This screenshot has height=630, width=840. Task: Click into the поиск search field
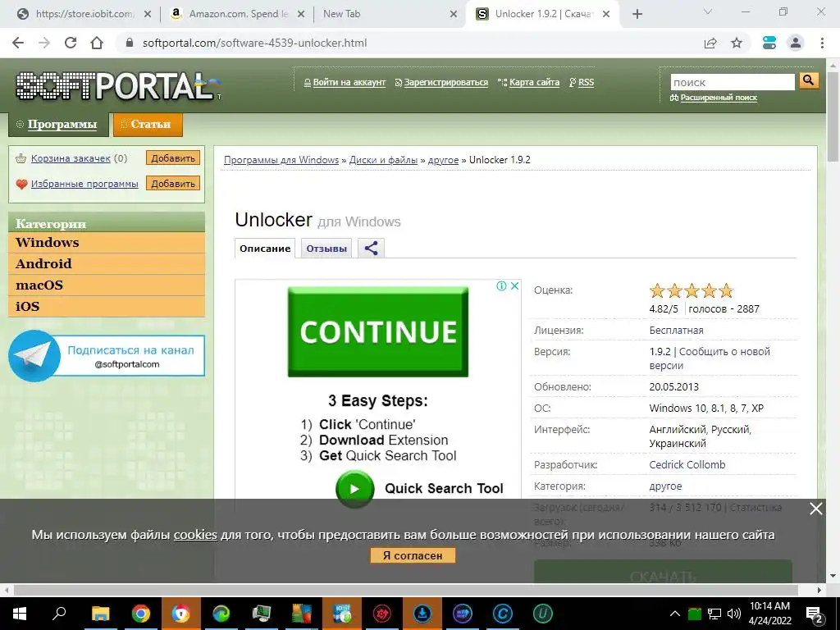point(733,83)
